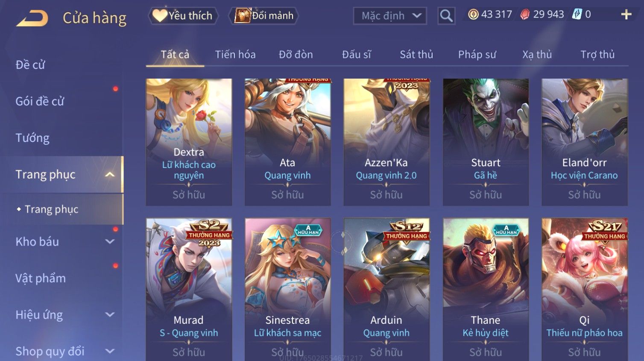Tap the golden back arrow icon
The height and width of the screenshot is (361, 644).
[x=32, y=18]
